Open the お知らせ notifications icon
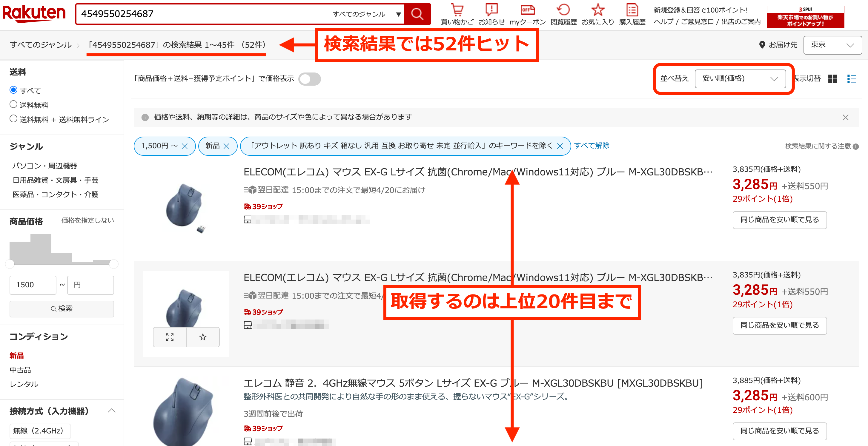Screen dimensions: 868x446 [491, 10]
